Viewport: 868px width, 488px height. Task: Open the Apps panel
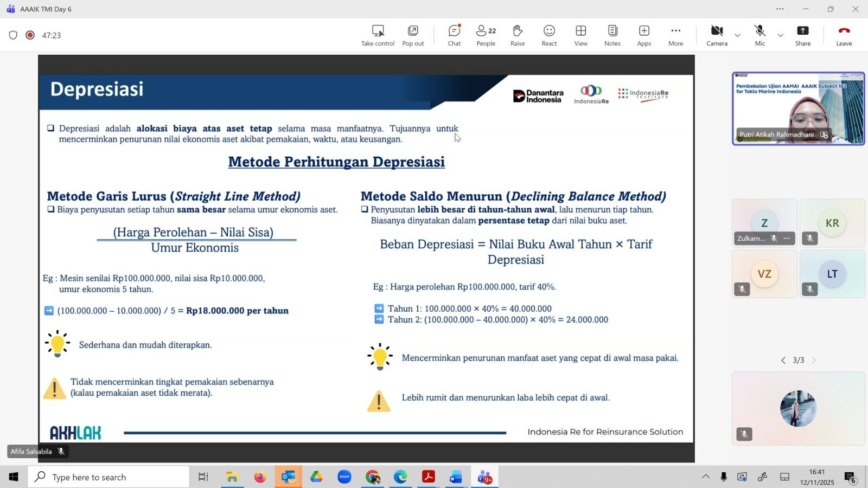pyautogui.click(x=644, y=35)
